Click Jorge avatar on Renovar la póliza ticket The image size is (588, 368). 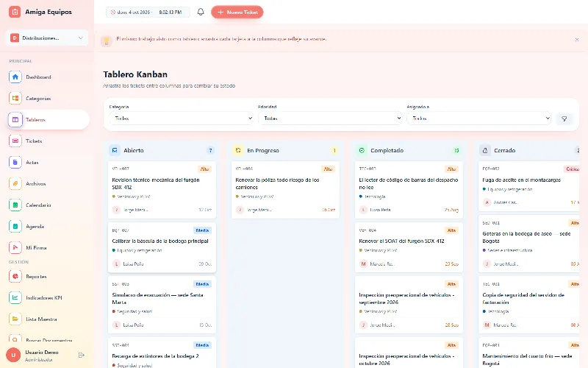click(240, 210)
